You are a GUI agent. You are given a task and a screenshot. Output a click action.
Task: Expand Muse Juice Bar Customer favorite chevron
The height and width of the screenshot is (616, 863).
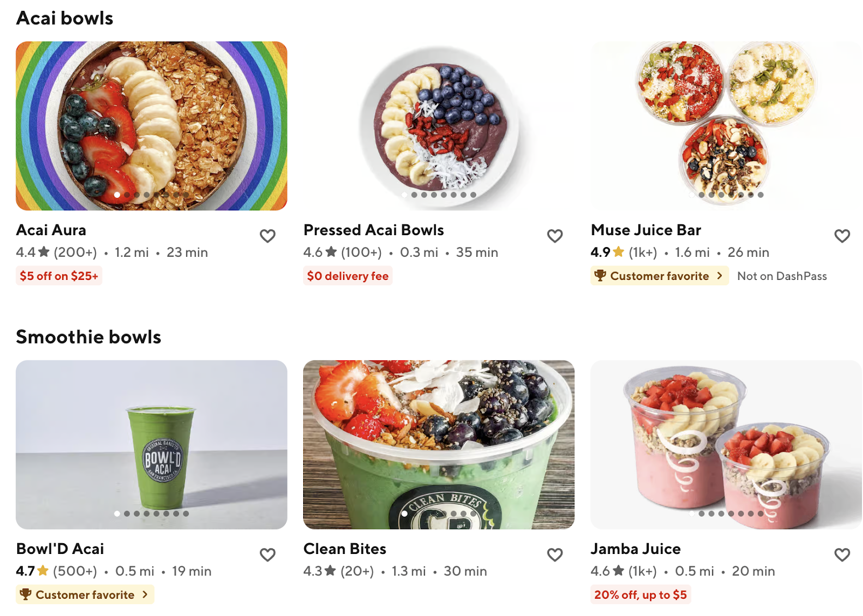tap(720, 276)
